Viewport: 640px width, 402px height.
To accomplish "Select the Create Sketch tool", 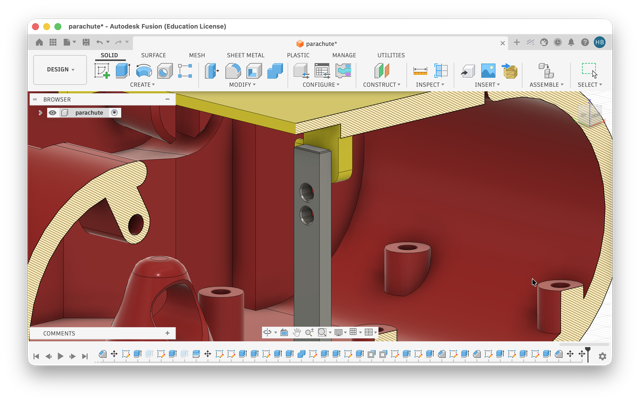I will point(102,71).
